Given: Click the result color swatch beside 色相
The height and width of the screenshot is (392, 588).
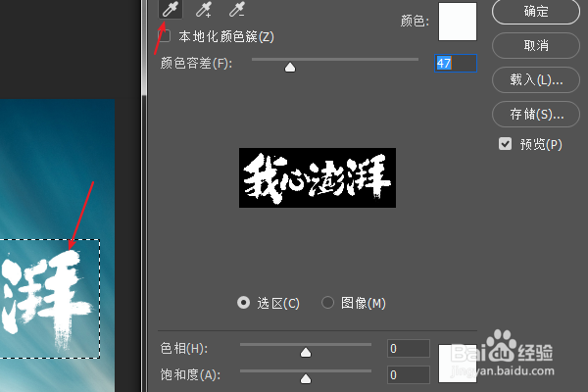Looking at the screenshot, I should (x=458, y=364).
